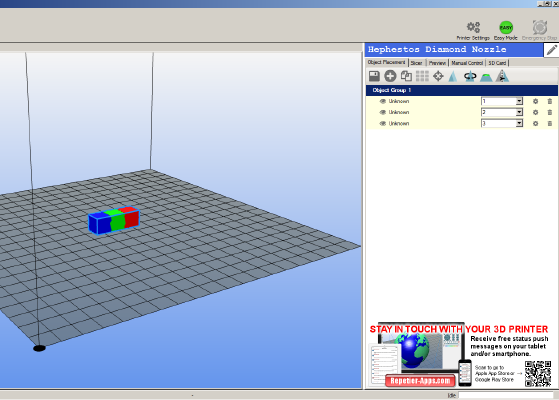Select the RGB colored block in 3D view
The width and height of the screenshot is (559, 400).
114,220
